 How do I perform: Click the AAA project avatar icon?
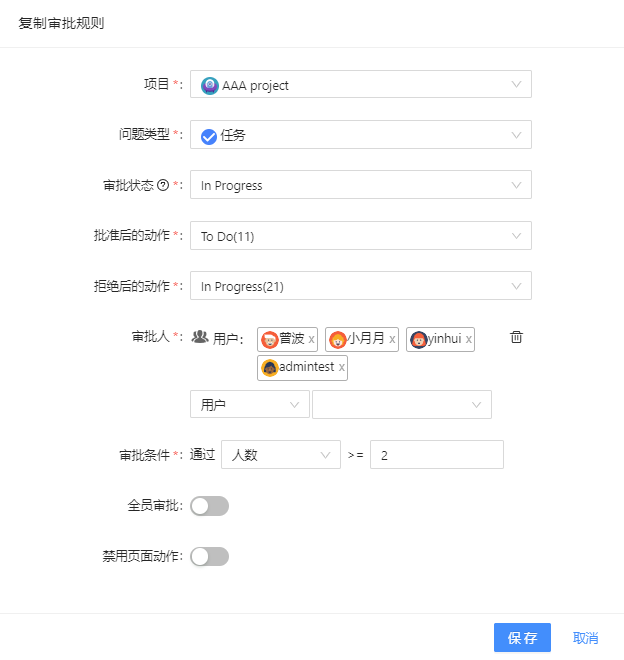pyautogui.click(x=210, y=85)
